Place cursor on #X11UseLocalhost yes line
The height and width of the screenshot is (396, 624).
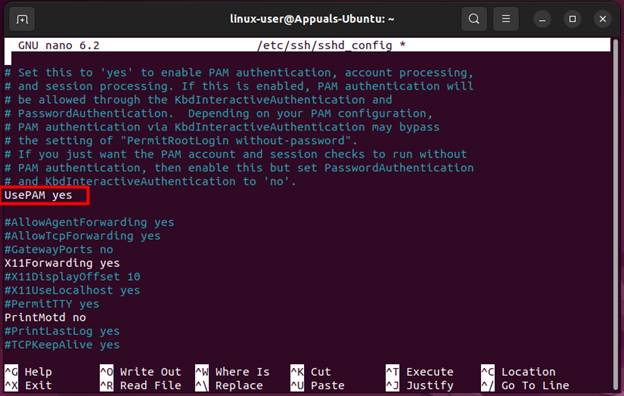click(x=72, y=290)
